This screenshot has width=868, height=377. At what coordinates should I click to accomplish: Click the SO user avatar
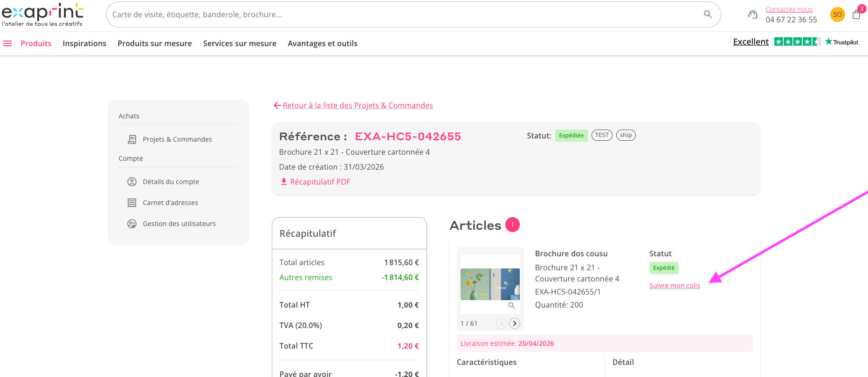837,14
